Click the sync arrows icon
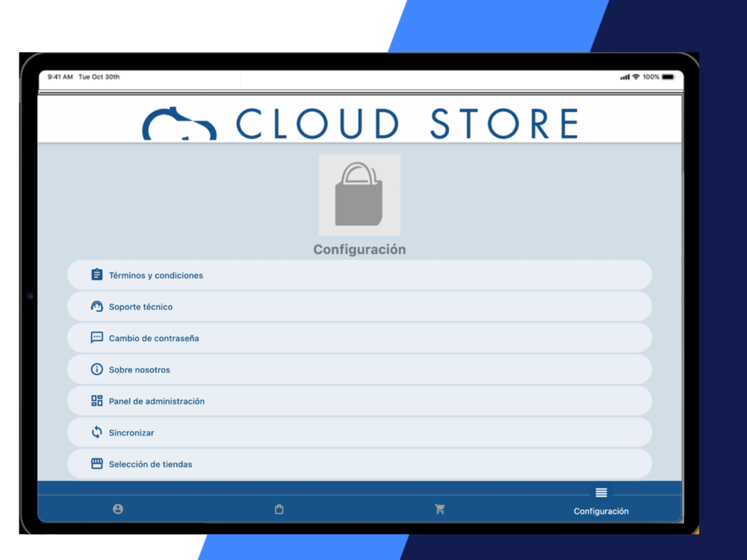Screen dimensions: 747x560 [96, 432]
